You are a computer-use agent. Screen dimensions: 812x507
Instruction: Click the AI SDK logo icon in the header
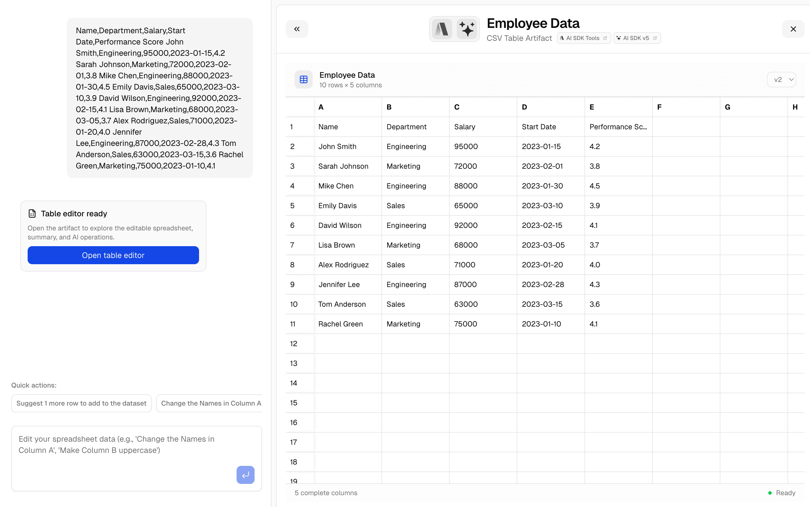coord(442,29)
